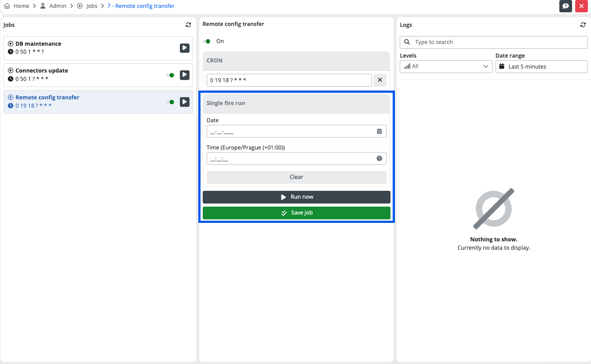The image size is (591, 364).
Task: Expand the Levels dropdown
Action: click(446, 66)
